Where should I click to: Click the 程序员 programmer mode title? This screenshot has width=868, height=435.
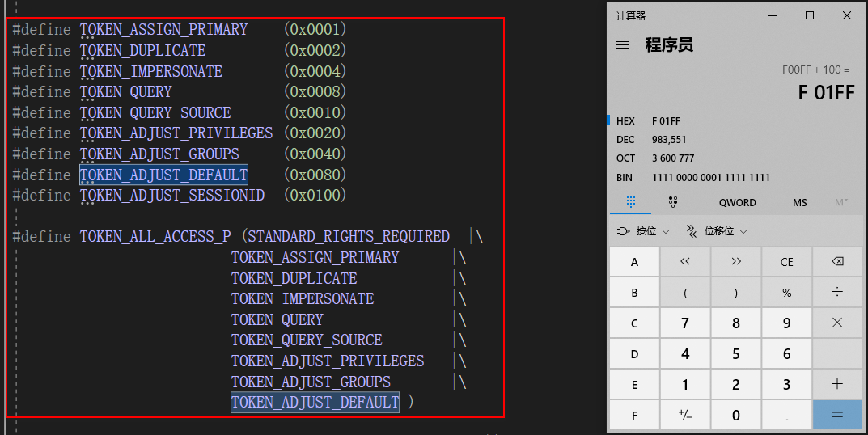[x=669, y=44]
